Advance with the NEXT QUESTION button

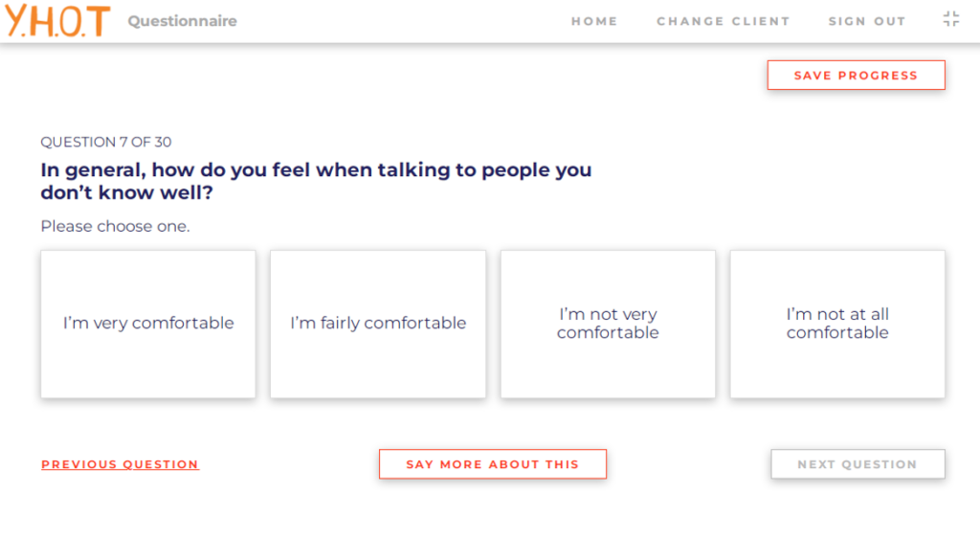coord(857,464)
